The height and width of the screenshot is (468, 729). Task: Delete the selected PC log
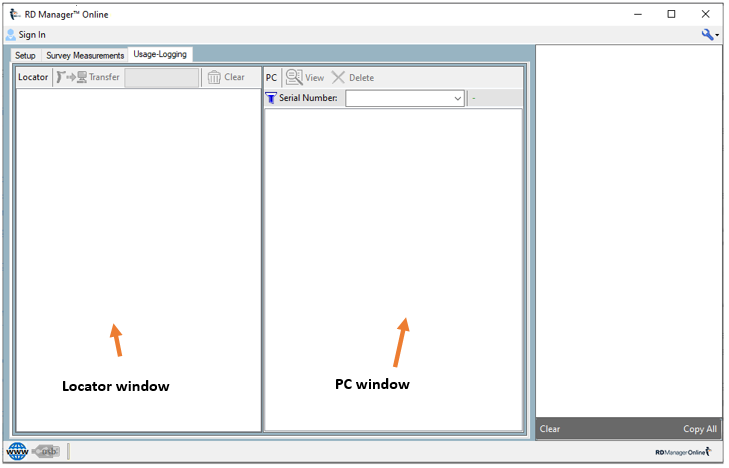(x=362, y=78)
